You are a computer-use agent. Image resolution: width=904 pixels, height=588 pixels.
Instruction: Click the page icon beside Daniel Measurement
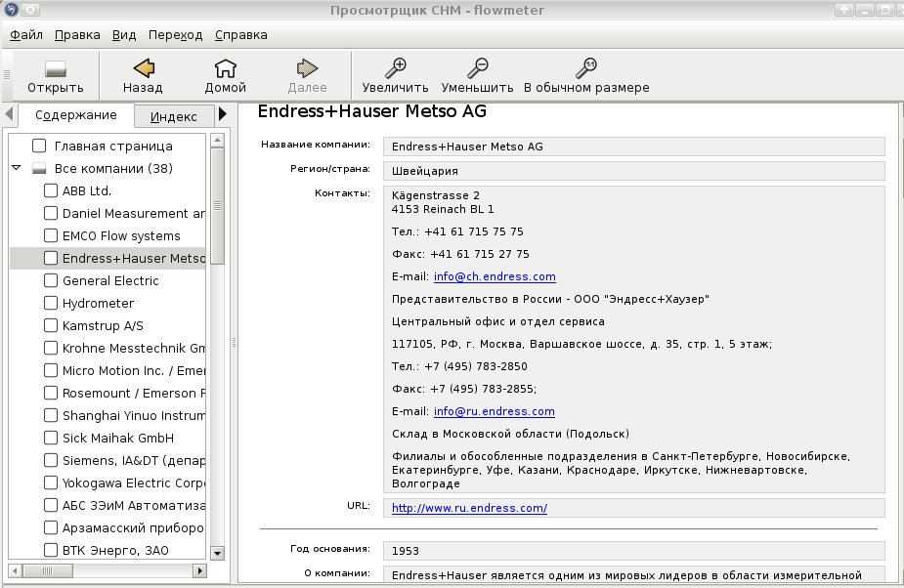[51, 213]
